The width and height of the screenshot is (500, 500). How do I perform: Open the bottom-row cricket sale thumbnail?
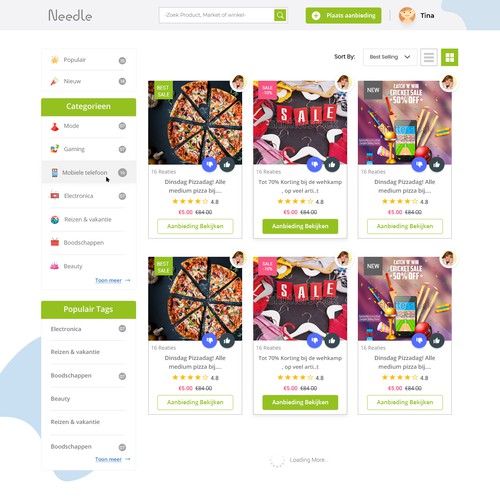[405, 299]
